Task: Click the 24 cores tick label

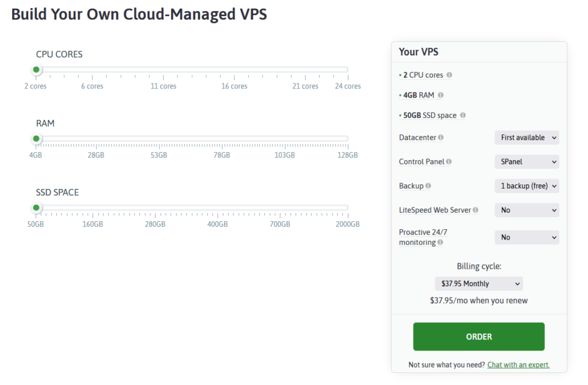Action: pyautogui.click(x=347, y=86)
